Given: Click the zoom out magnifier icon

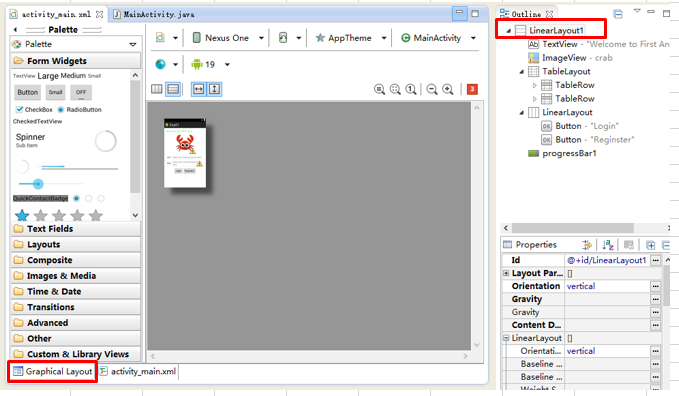Looking at the screenshot, I should [432, 89].
